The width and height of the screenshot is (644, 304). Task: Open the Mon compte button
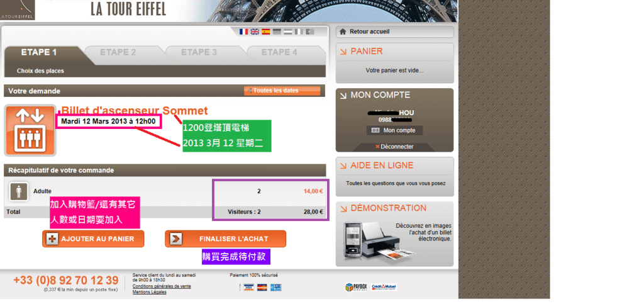coord(394,130)
